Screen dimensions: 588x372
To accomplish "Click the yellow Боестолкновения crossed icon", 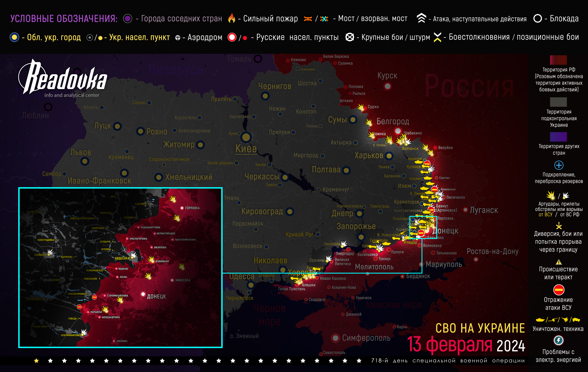I will coord(437,37).
